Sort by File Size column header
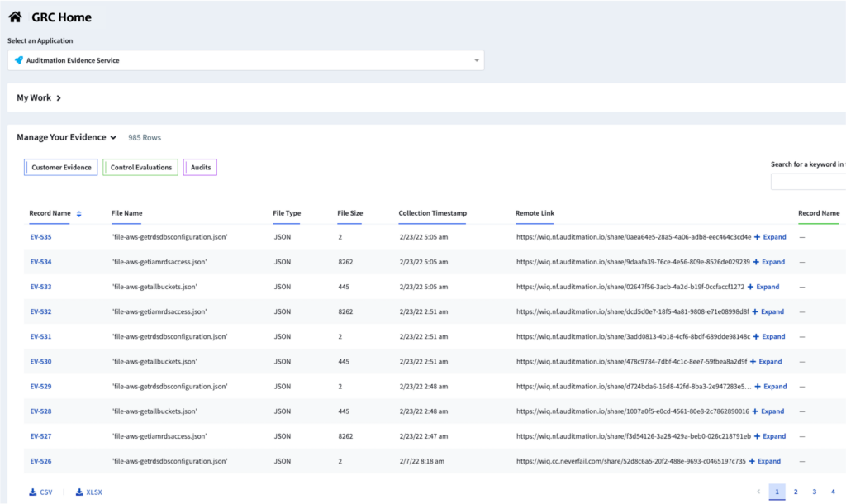 coord(349,213)
